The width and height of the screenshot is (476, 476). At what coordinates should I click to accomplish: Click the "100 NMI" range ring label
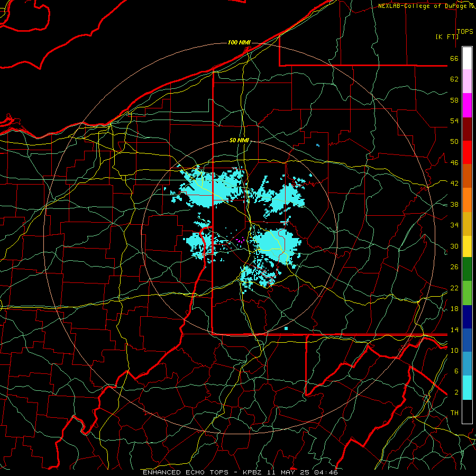click(x=239, y=42)
